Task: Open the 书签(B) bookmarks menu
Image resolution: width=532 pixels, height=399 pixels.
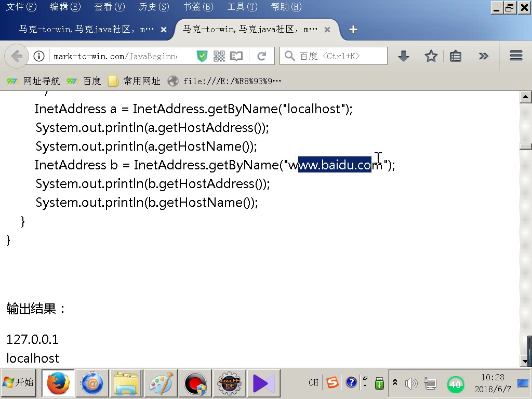Action: pos(197,7)
